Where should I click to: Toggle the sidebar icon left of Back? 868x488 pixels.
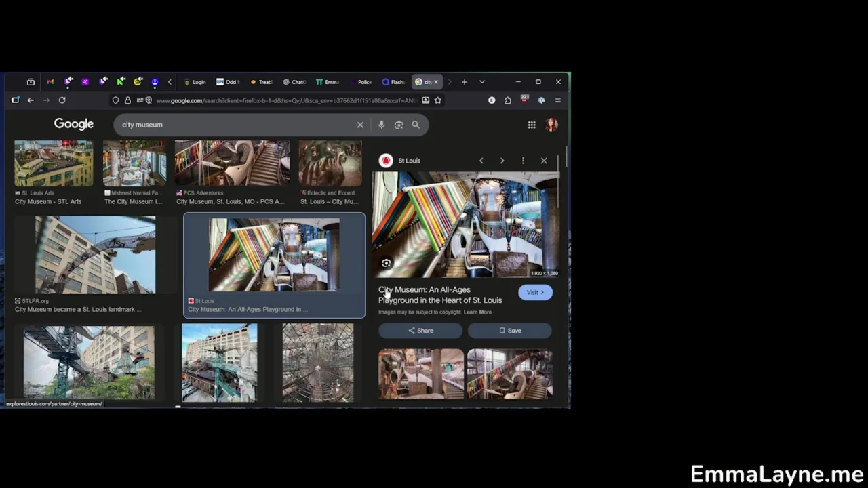[x=15, y=100]
